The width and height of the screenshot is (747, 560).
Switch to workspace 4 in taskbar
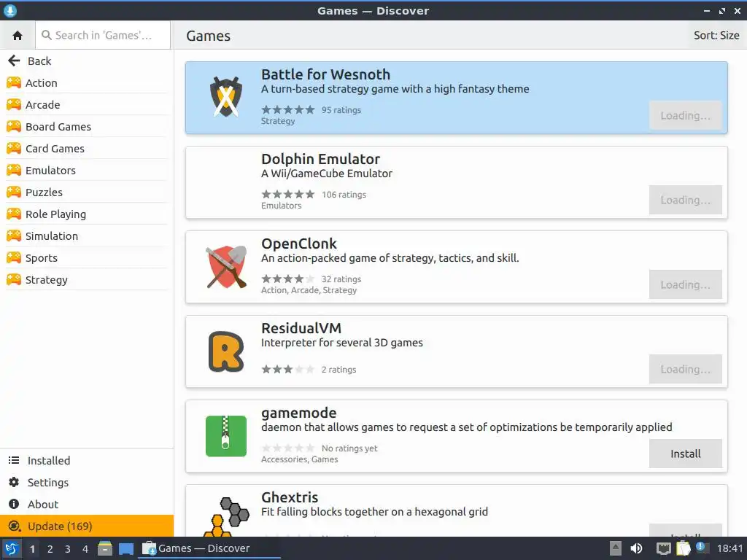[x=85, y=549]
